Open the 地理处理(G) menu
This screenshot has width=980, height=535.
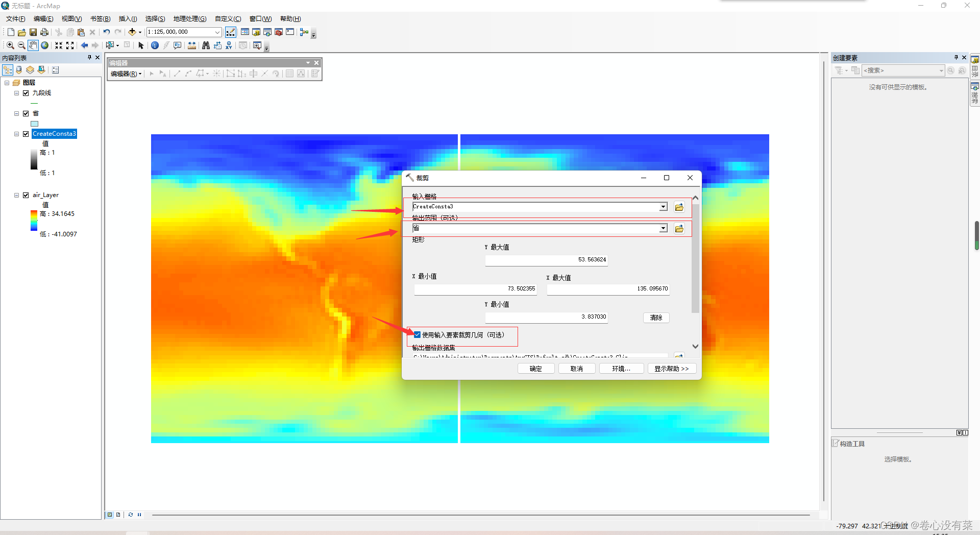[190, 19]
